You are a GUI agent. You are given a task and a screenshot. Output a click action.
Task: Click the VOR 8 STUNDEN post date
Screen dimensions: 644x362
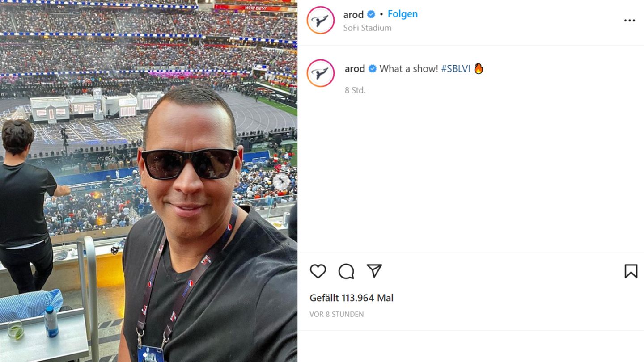[337, 315]
